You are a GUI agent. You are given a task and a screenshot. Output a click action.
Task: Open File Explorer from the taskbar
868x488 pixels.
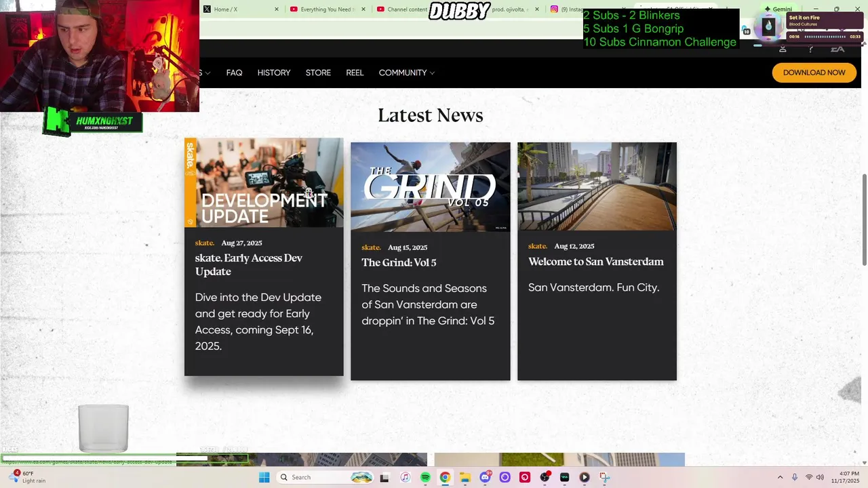[x=465, y=477]
